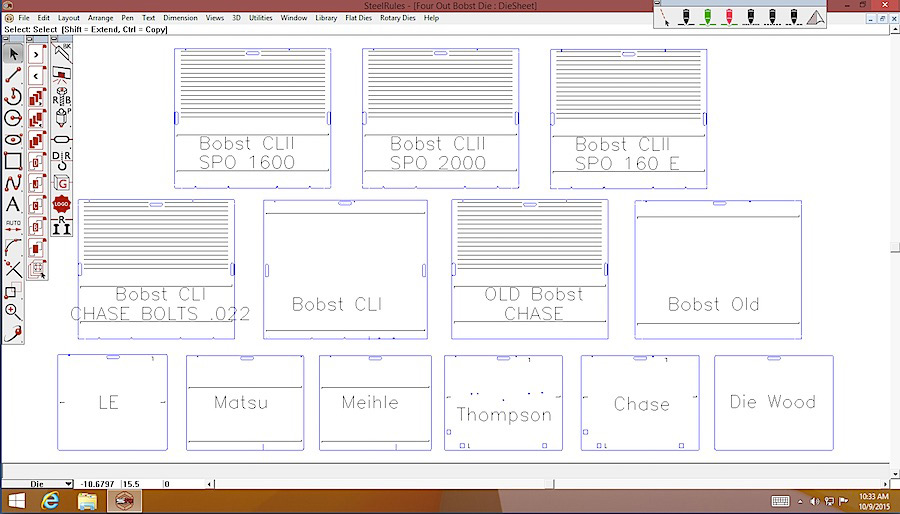Choose the trim/intersect lines tool
900x514 pixels.
click(x=13, y=269)
